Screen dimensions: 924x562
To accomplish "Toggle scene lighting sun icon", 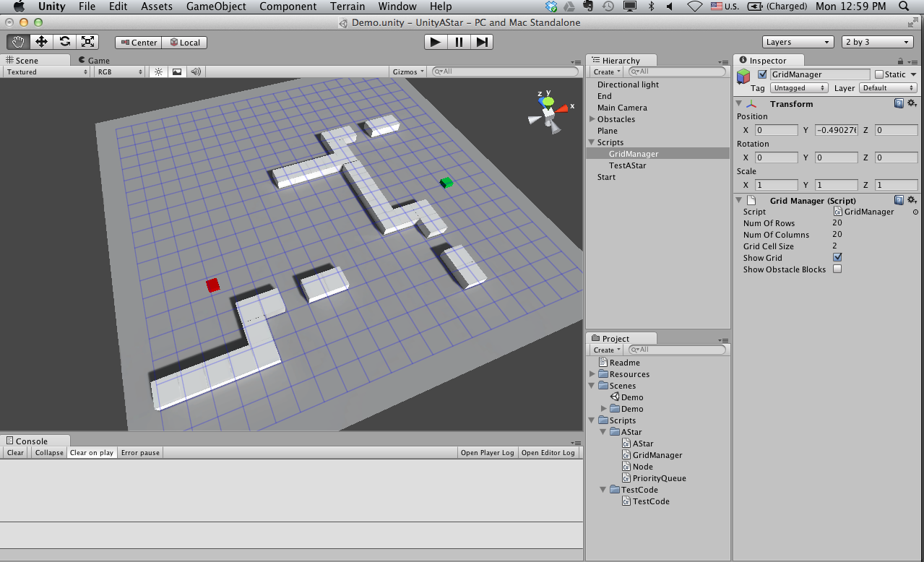I will click(159, 72).
